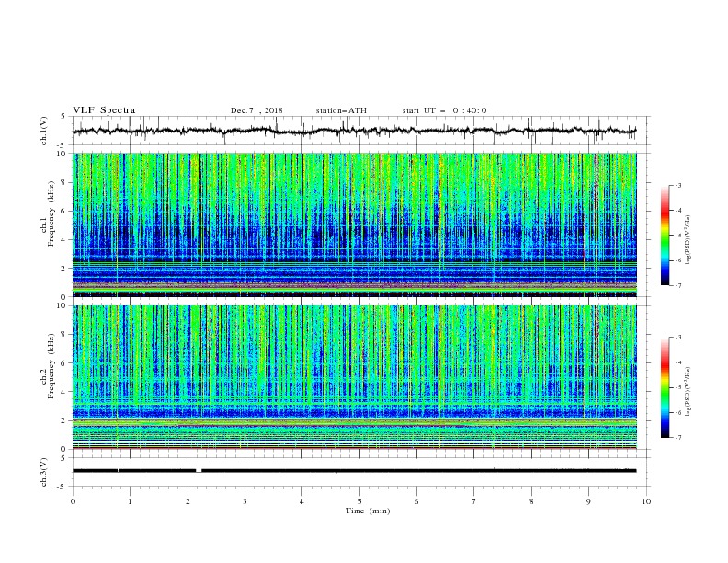Image resolution: width=728 pixels, height=563 pixels.
Task: Click the time axis tick label "4"
Action: click(302, 501)
